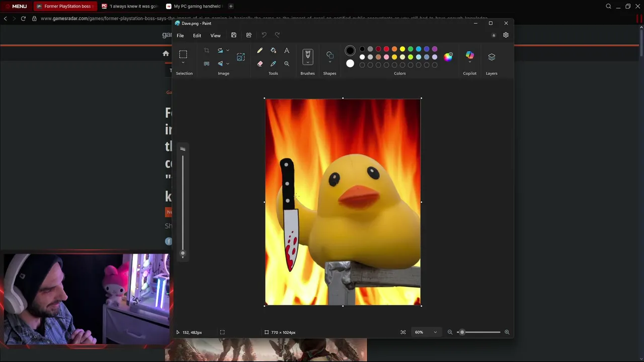Click the rubber duck canvas image
The height and width of the screenshot is (362, 644).
343,202
